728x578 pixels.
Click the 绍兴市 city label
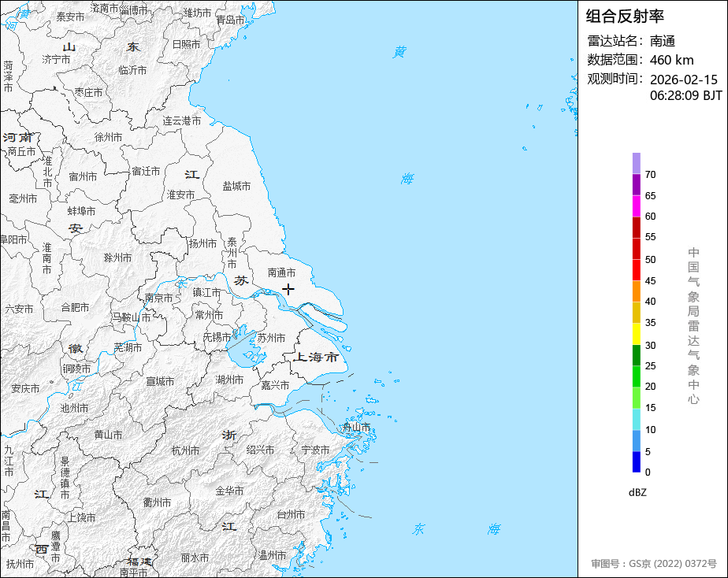coord(260,450)
